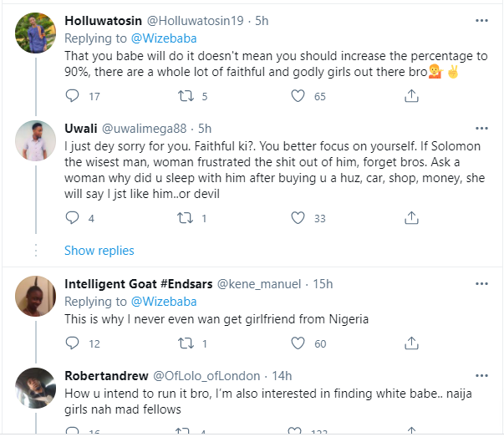Like Intelligent Goat's tweet with 60 likes

click(298, 343)
